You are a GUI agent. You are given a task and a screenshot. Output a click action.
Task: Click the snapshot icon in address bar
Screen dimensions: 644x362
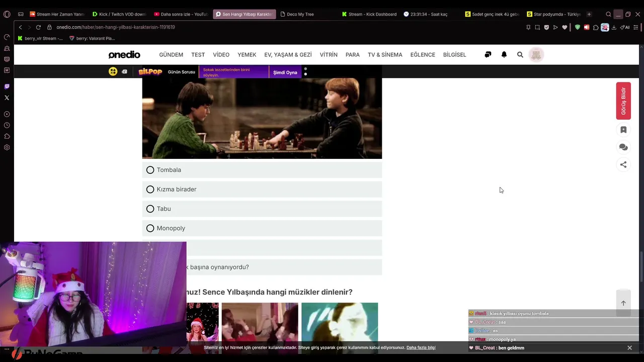coord(537,27)
